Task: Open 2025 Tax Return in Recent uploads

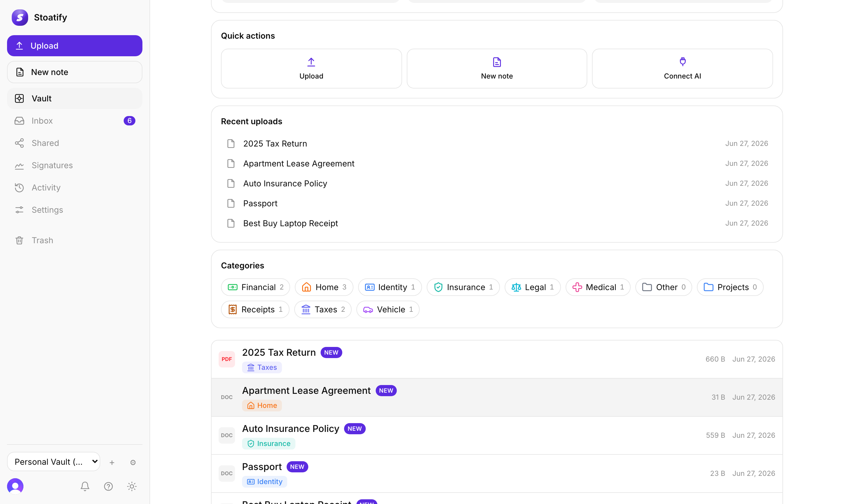Action: click(497, 144)
